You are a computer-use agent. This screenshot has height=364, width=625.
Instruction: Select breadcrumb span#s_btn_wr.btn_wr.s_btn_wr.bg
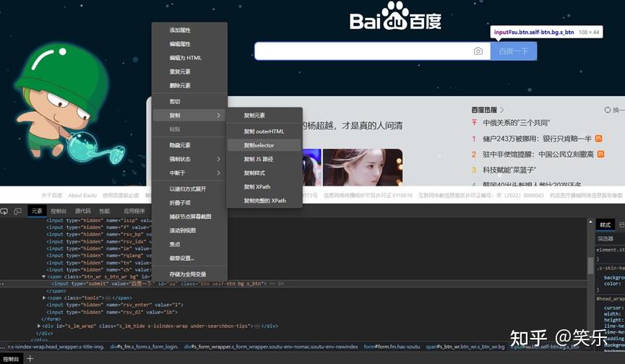(x=465, y=347)
